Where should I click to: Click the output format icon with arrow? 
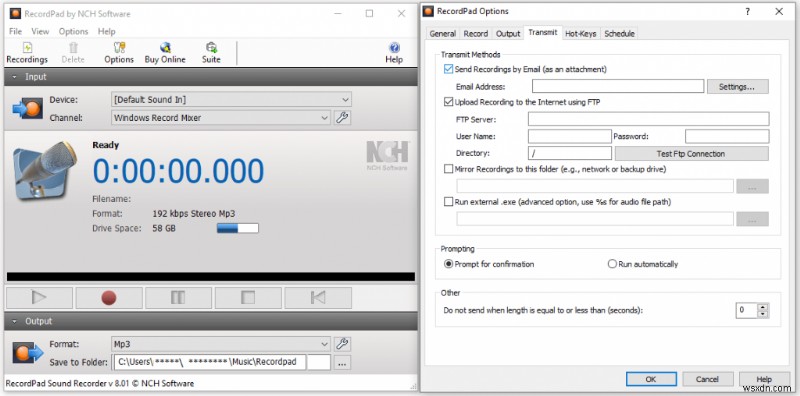[28, 353]
